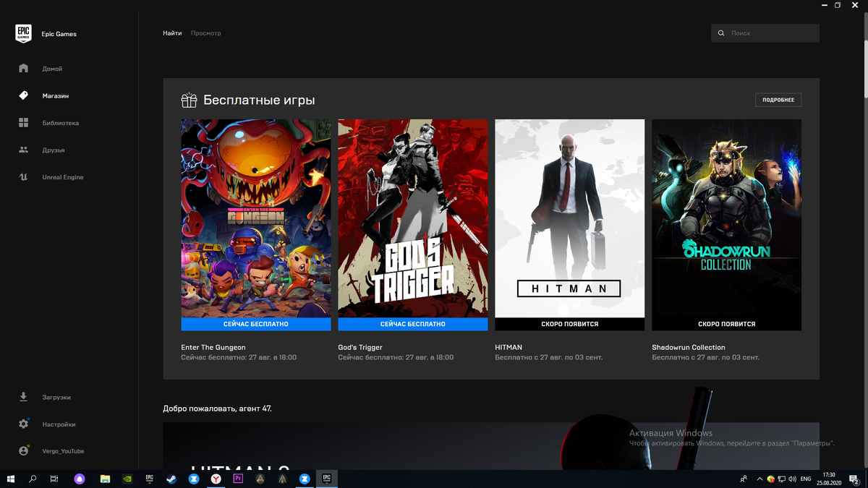Open God's Trigger cover art
868x488 pixels.
(413, 218)
